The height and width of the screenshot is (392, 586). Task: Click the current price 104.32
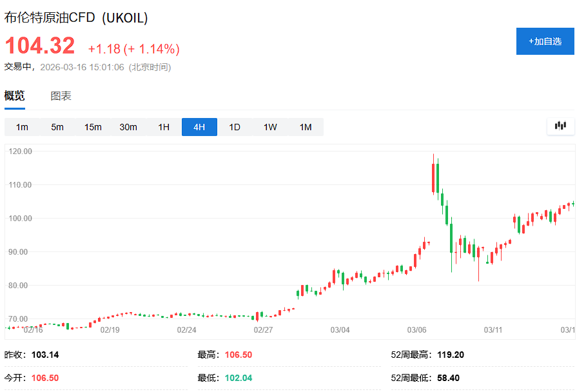(x=40, y=46)
